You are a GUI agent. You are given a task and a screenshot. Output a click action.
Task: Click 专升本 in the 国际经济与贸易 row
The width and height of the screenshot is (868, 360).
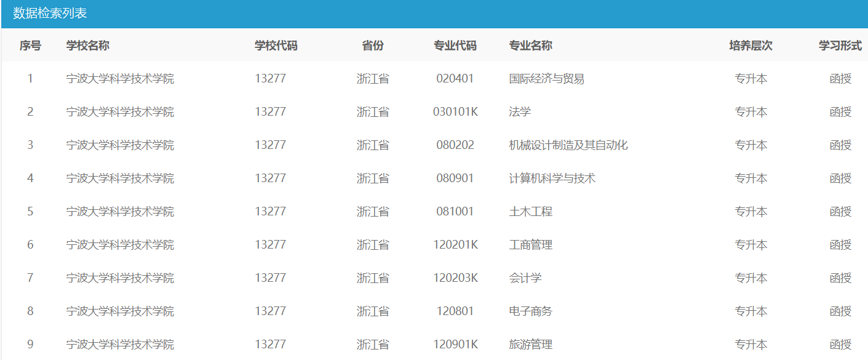[x=751, y=79]
